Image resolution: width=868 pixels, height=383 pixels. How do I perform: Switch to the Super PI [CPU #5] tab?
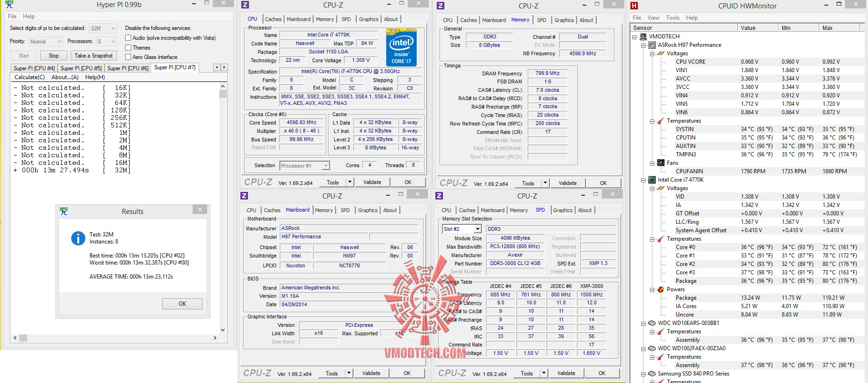coord(81,68)
